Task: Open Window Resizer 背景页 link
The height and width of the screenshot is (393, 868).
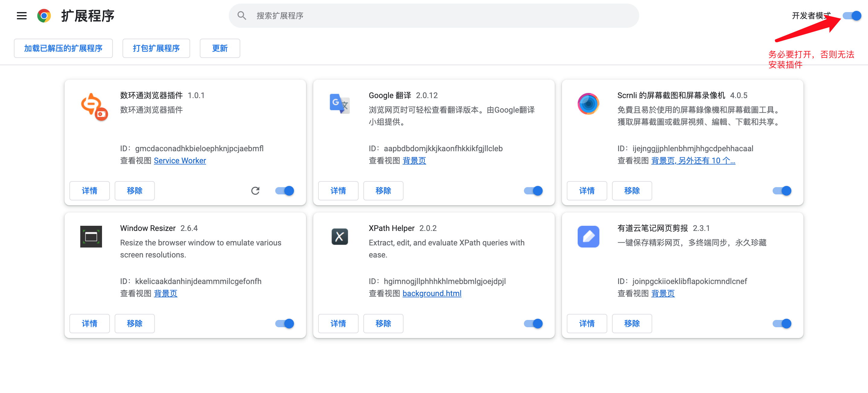Action: (166, 294)
